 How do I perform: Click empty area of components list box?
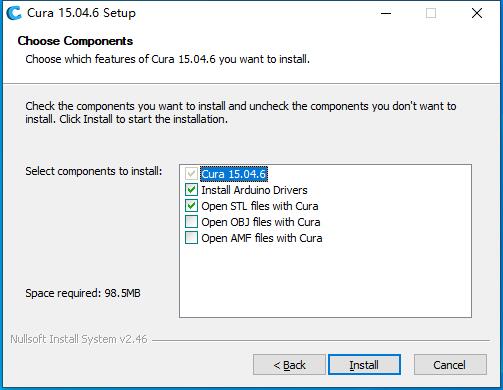click(325, 280)
